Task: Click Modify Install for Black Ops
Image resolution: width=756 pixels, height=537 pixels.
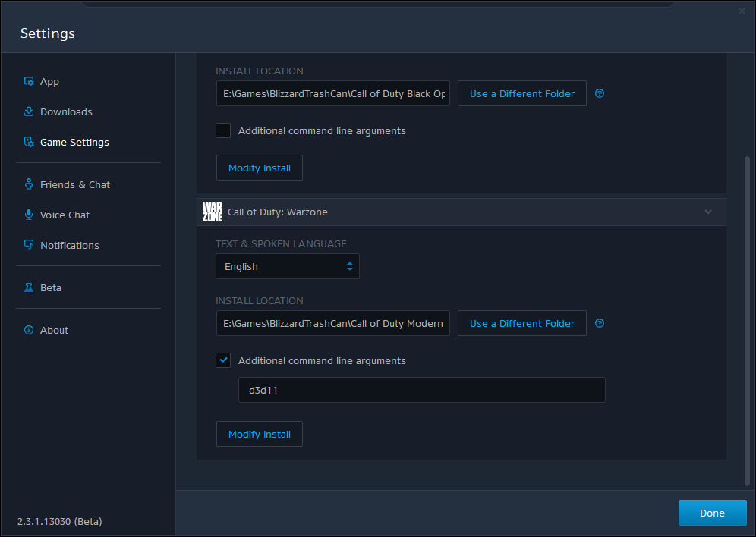Action: click(x=260, y=168)
